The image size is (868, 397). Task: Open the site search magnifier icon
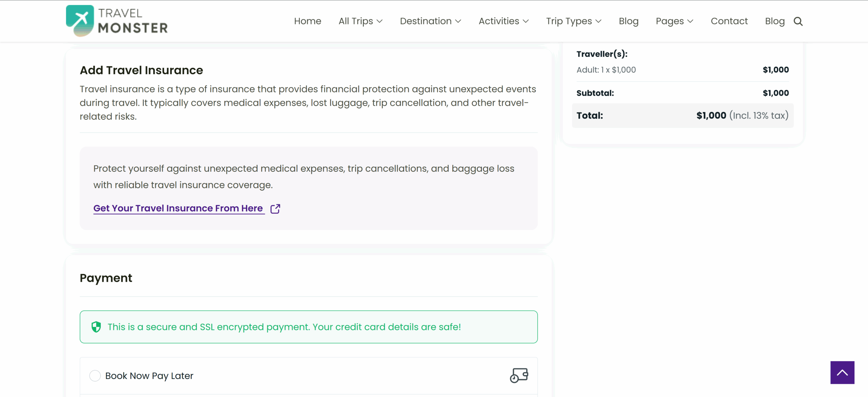(x=798, y=21)
